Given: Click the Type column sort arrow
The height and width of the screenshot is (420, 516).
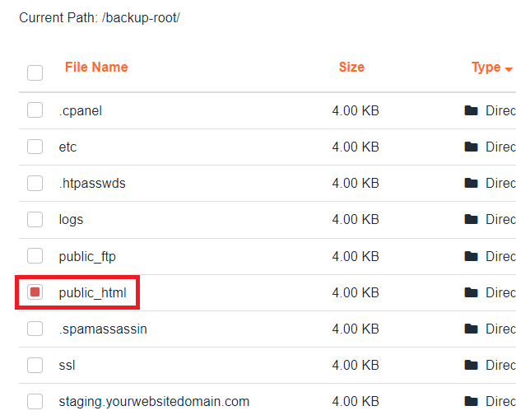Looking at the screenshot, I should coord(509,68).
